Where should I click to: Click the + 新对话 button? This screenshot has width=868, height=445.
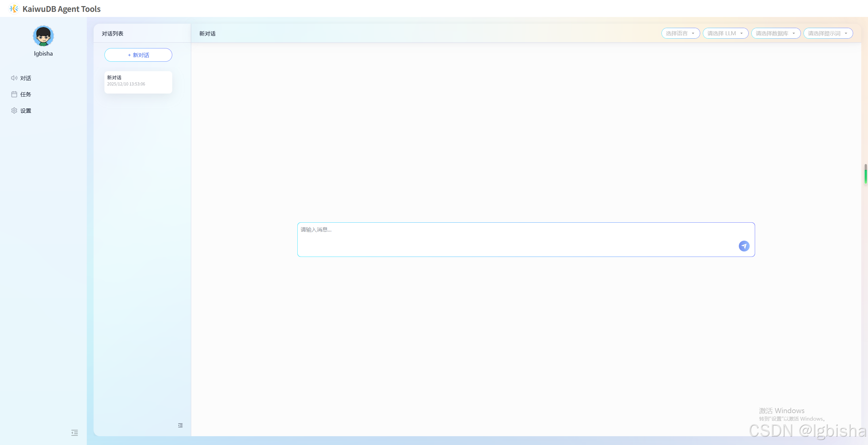click(x=138, y=55)
